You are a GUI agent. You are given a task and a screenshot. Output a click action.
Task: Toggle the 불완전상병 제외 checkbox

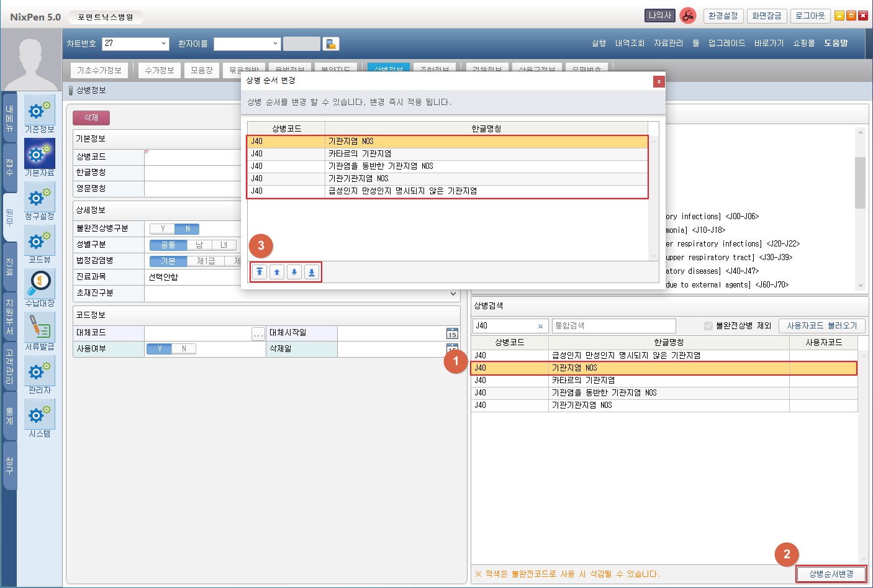pos(708,326)
